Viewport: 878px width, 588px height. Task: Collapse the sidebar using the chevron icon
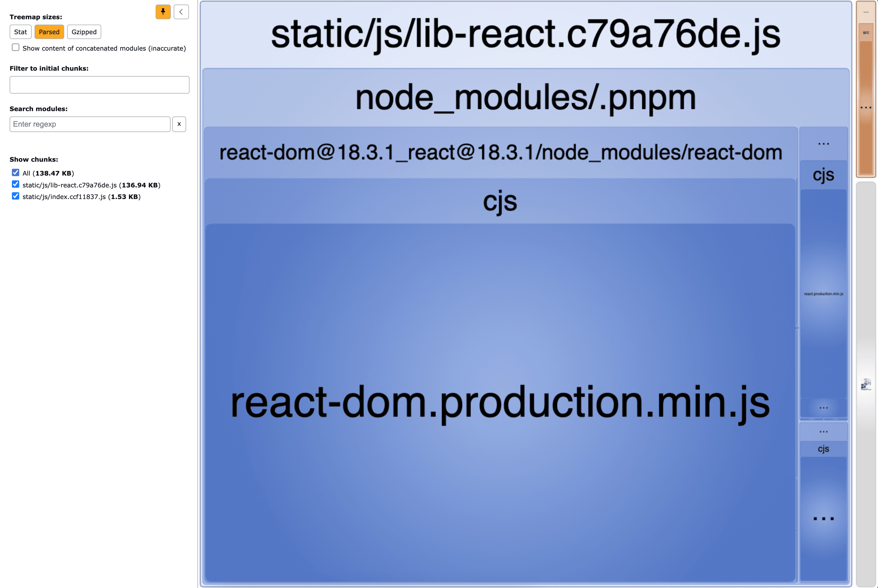click(181, 12)
